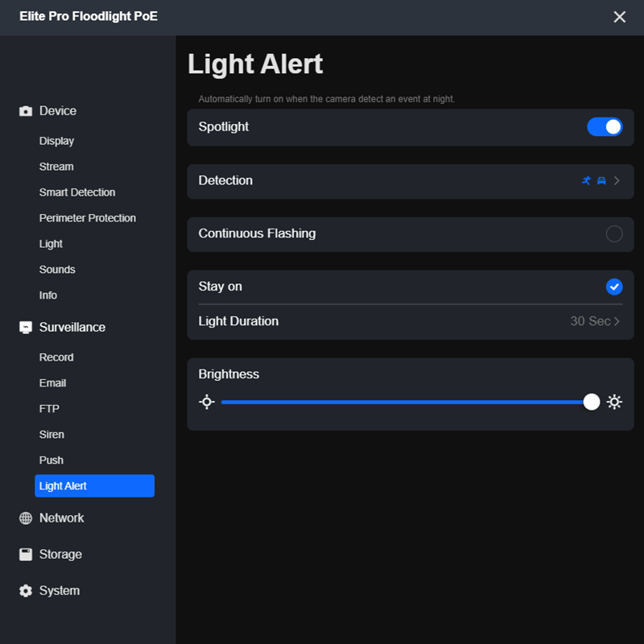Switch to the Light Alert settings
Viewport: 644px width, 644px height.
point(63,485)
